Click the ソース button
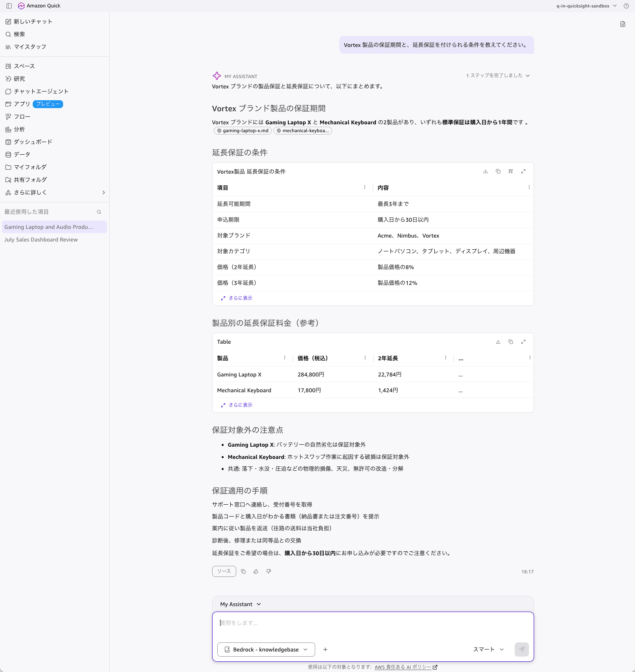635x672 pixels. pos(224,571)
